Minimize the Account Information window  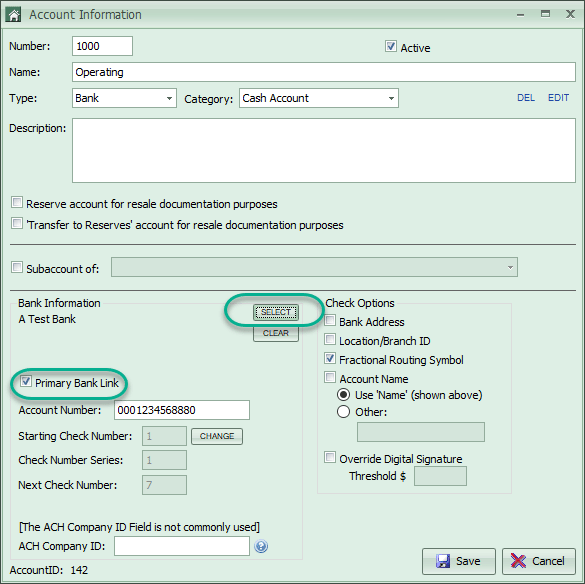520,15
